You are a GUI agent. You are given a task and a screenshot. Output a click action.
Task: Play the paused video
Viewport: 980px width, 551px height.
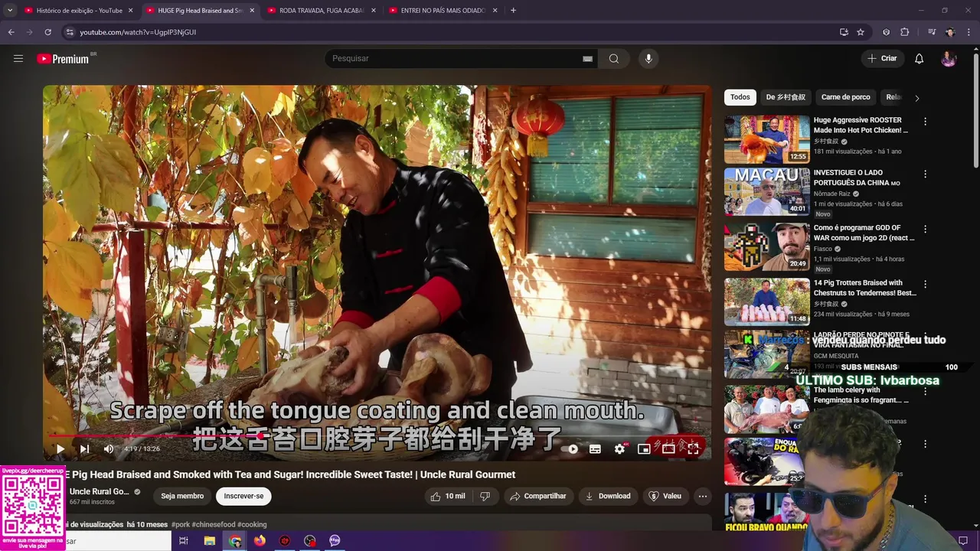click(60, 449)
